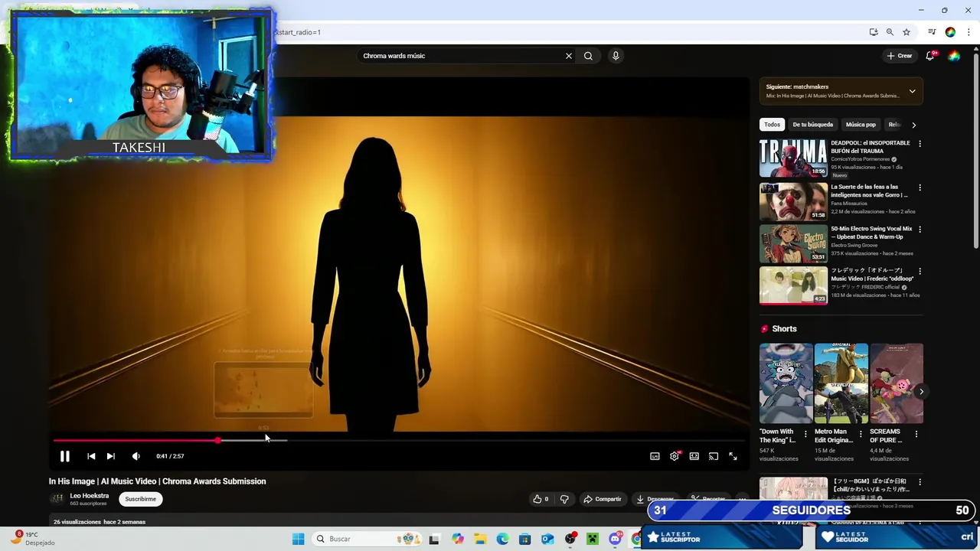The image size is (980, 551).
Task: Open Copilot from the taskbar
Action: [x=458, y=539]
